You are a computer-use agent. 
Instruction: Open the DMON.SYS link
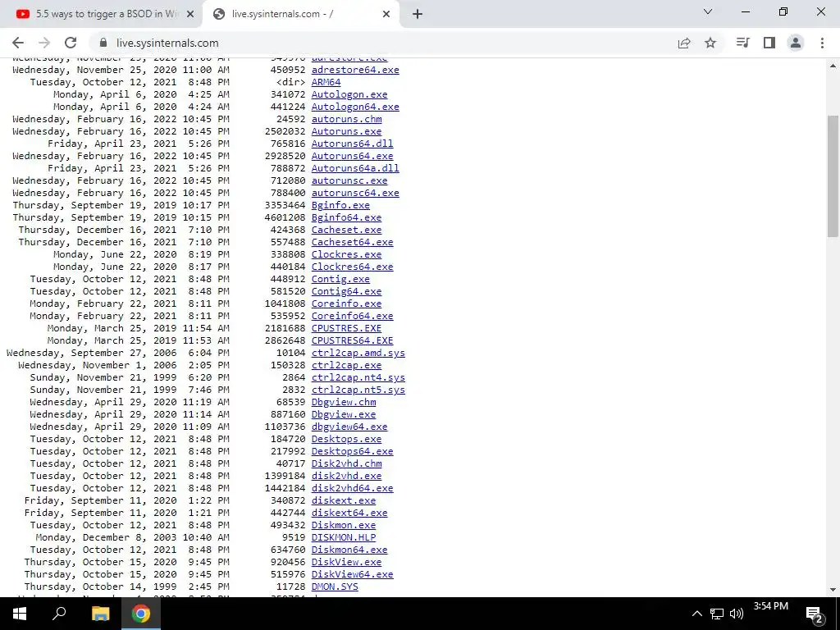335,587
